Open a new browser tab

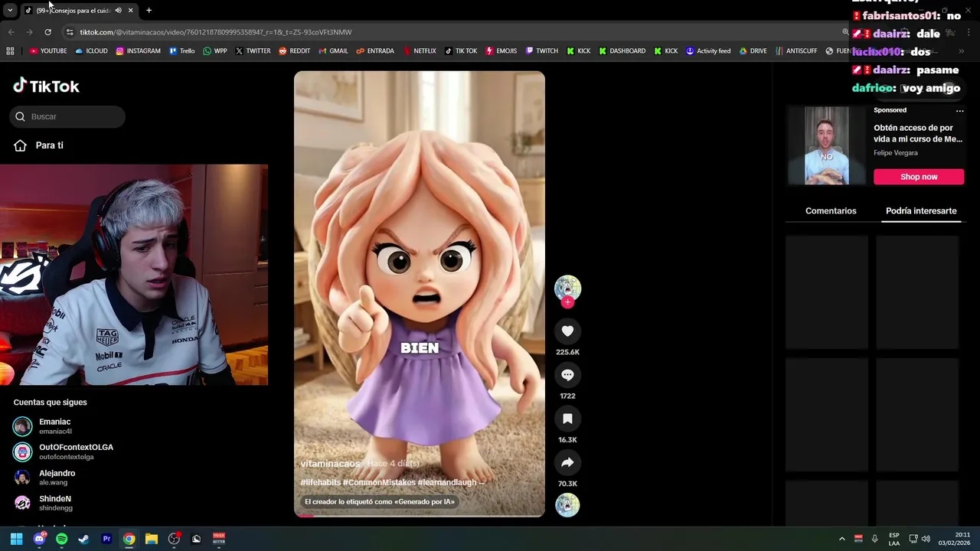[x=149, y=10]
